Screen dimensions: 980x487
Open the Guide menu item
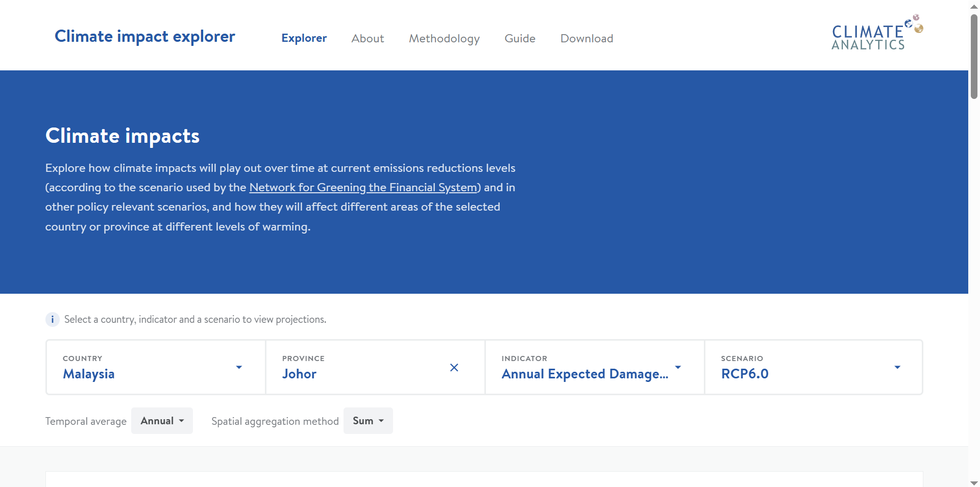(x=520, y=38)
